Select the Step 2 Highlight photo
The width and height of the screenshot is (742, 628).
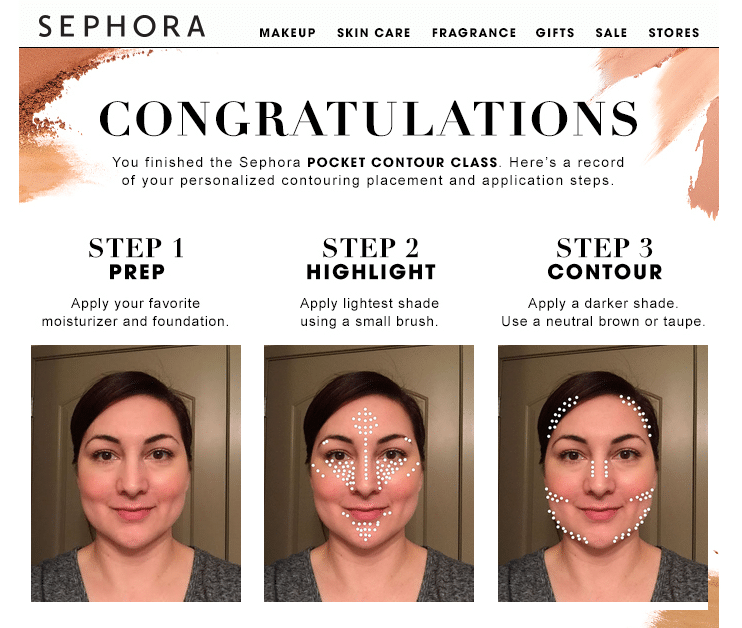coord(369,473)
